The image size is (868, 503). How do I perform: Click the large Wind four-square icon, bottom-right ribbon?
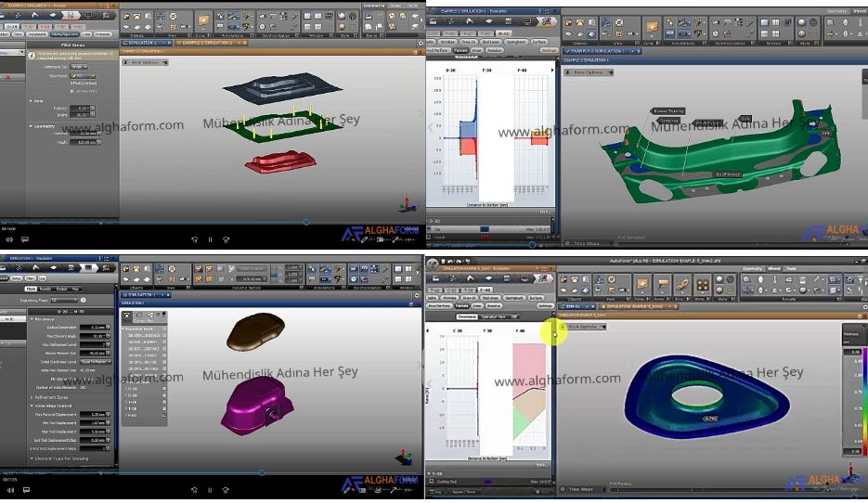703,285
